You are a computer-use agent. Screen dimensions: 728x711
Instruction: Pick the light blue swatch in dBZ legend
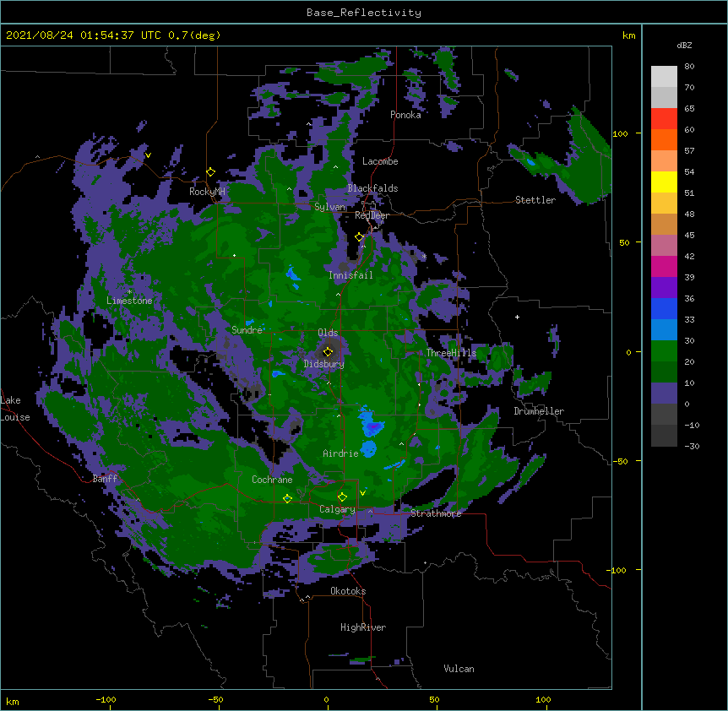point(664,330)
